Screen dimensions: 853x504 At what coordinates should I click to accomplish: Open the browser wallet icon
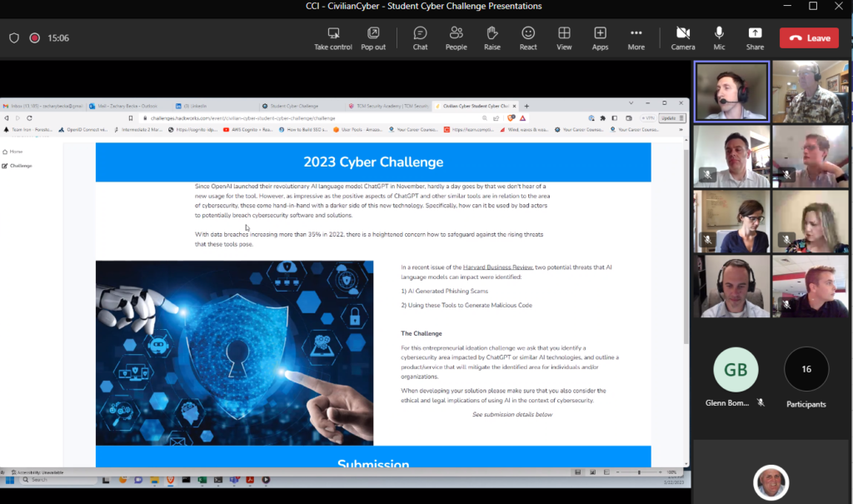pyautogui.click(x=629, y=118)
